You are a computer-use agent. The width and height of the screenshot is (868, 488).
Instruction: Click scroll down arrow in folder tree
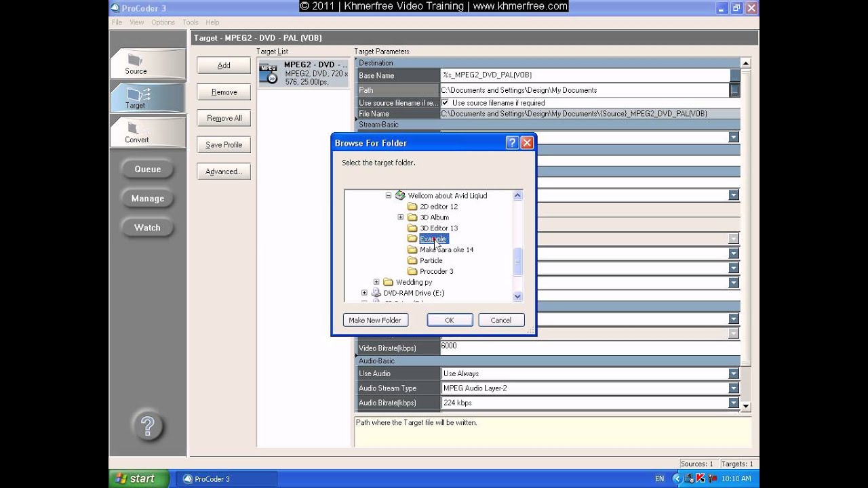517,296
